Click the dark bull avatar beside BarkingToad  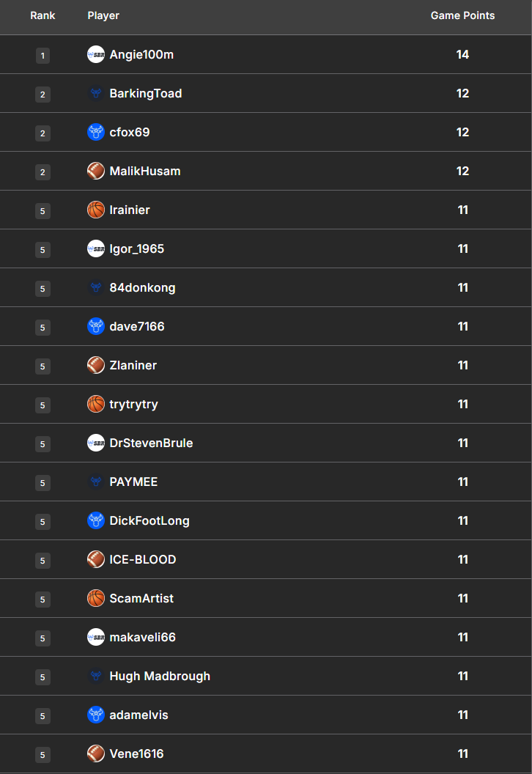click(x=96, y=93)
